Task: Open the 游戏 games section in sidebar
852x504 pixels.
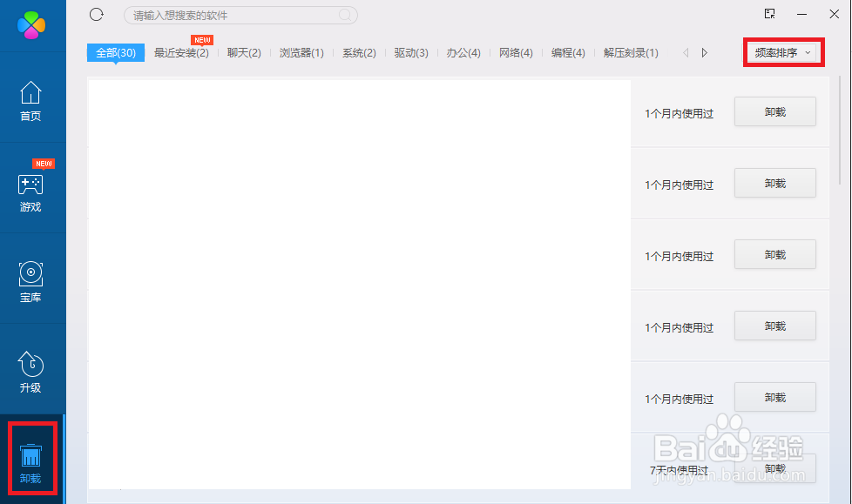Action: coord(30,193)
